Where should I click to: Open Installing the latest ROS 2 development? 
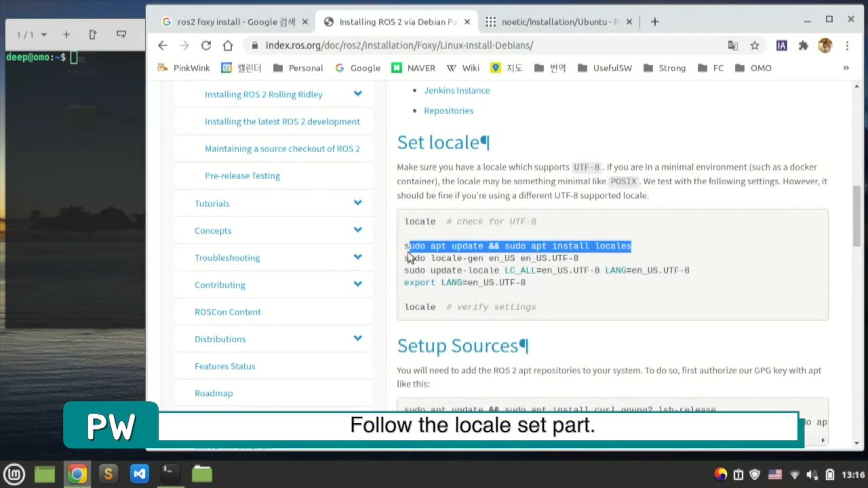[282, 121]
